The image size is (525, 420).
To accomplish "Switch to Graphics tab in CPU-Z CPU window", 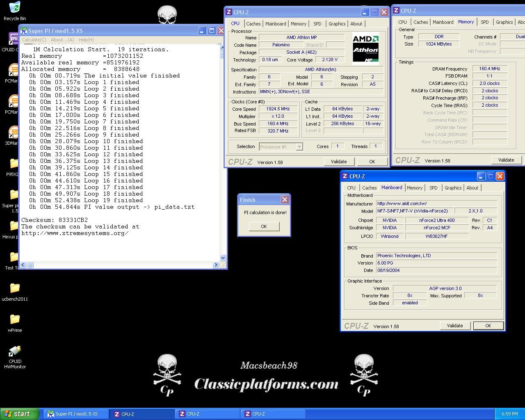I will pos(337,24).
